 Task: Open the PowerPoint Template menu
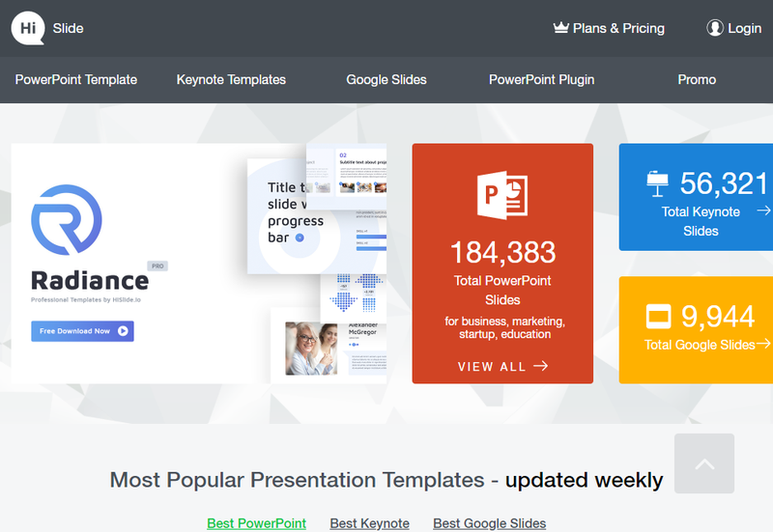(x=76, y=80)
